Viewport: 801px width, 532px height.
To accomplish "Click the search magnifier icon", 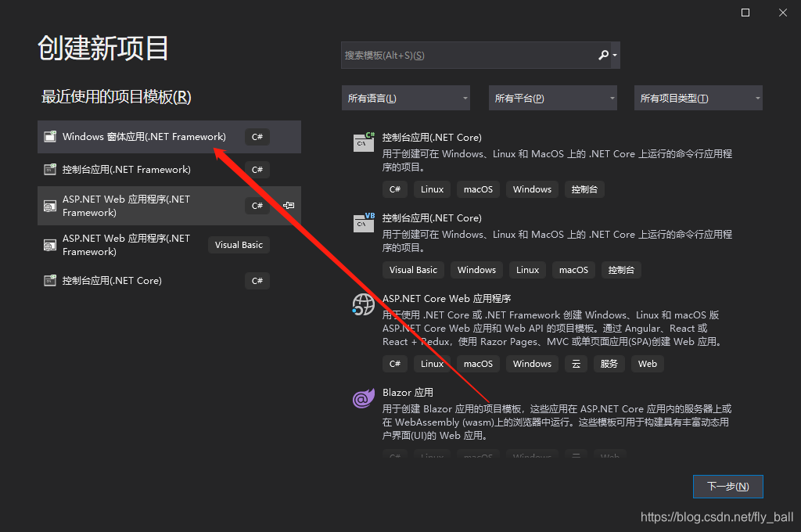I will [x=603, y=55].
